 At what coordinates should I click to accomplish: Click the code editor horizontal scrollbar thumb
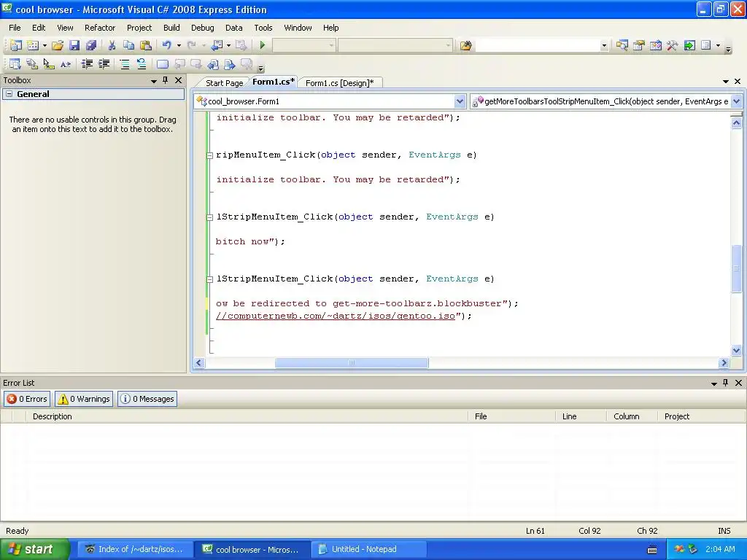(x=352, y=363)
